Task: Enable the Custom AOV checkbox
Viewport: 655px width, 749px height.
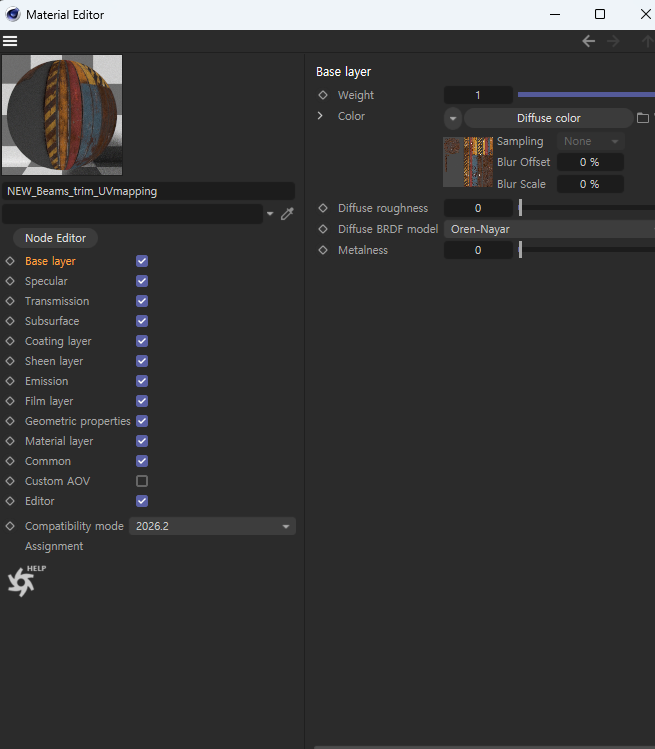Action: 142,481
